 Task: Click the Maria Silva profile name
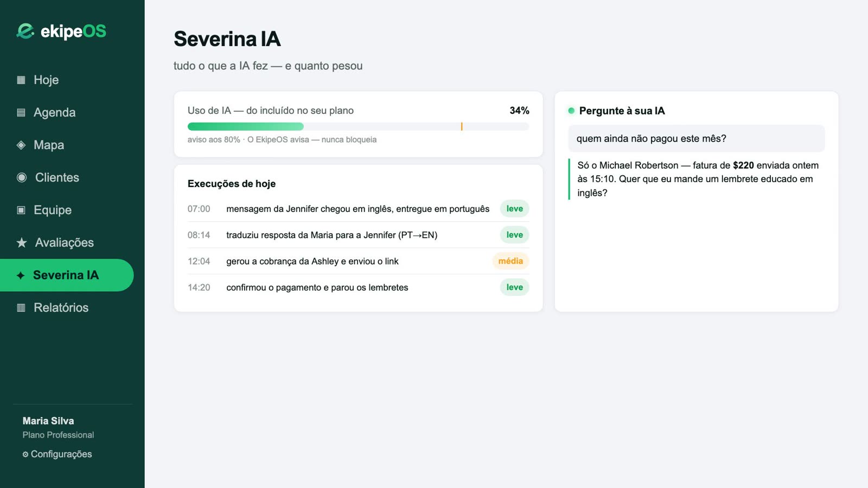48,421
